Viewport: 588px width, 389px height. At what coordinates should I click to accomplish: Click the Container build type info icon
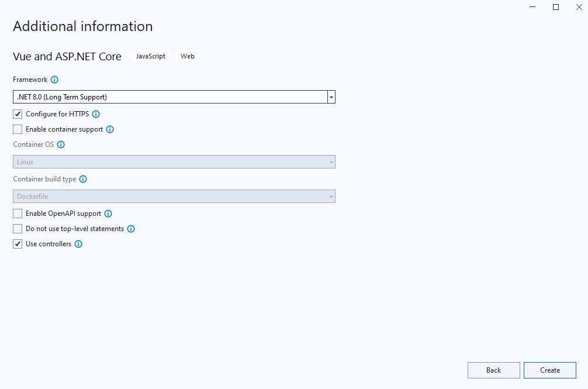click(x=83, y=179)
